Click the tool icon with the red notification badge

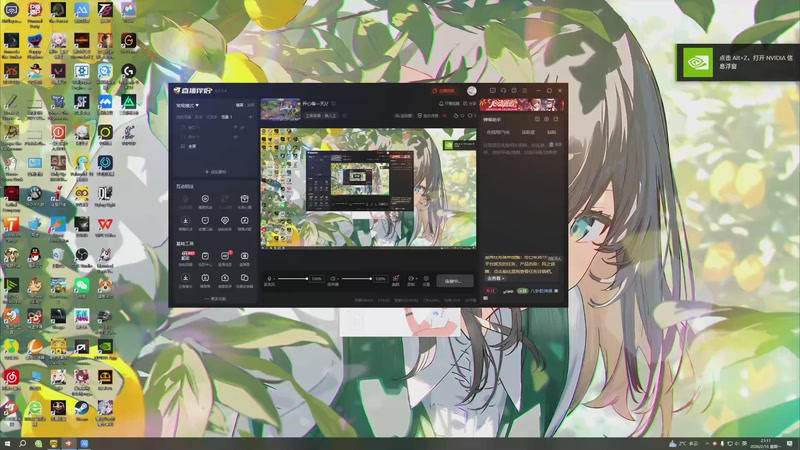pyautogui.click(x=225, y=256)
